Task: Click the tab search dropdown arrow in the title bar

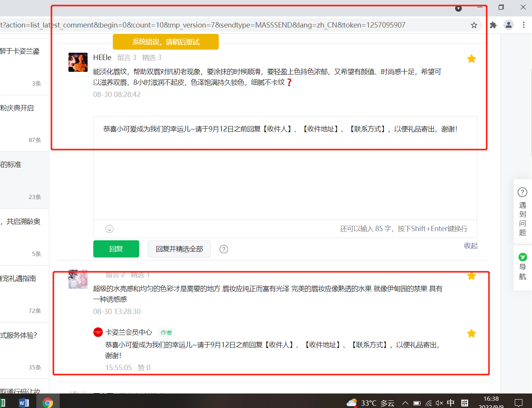Action: click(x=459, y=8)
